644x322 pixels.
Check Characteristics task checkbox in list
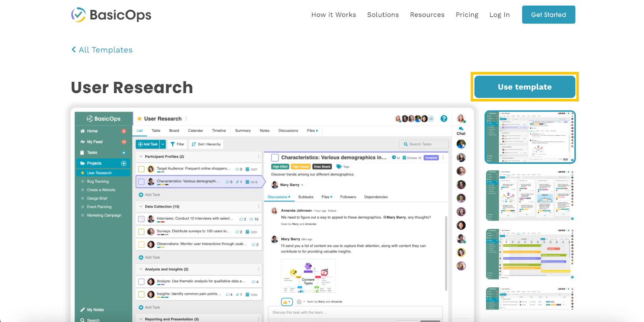(141, 182)
